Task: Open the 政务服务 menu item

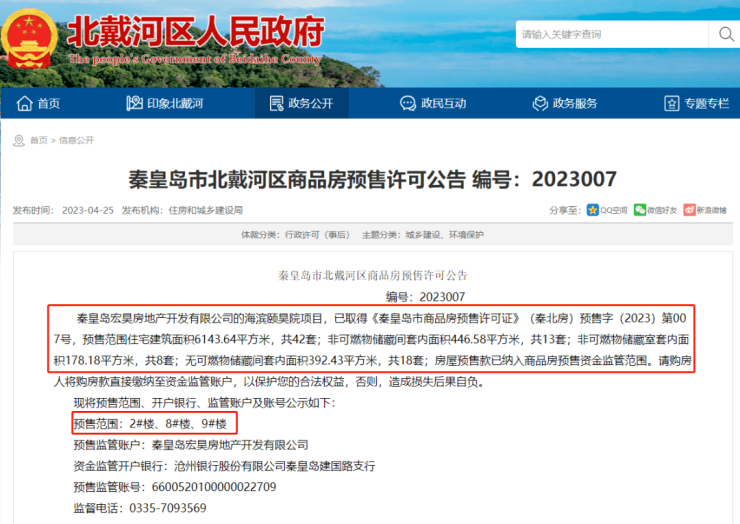Action: [565, 103]
